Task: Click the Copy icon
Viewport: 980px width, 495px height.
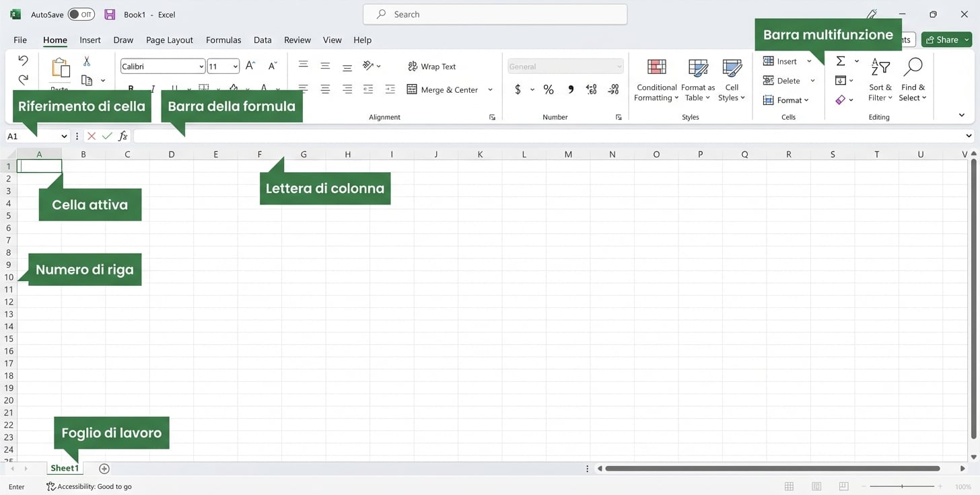Action: [87, 80]
